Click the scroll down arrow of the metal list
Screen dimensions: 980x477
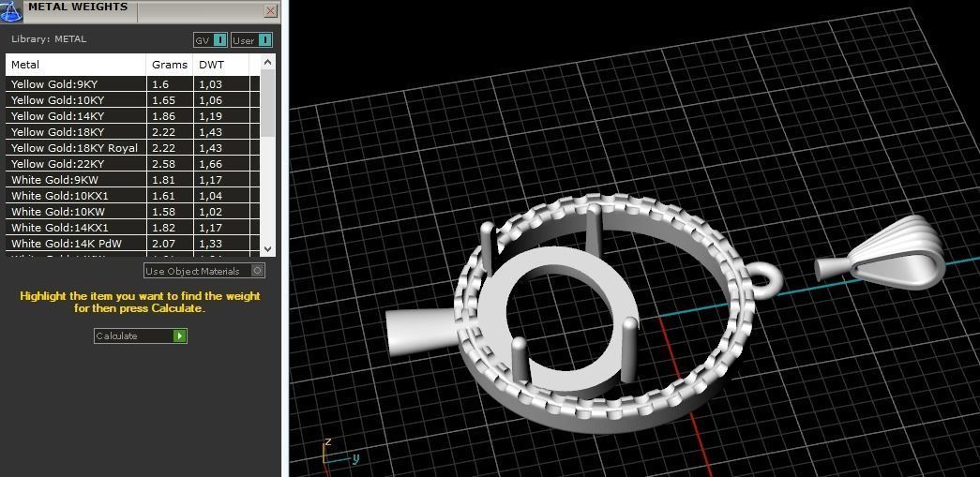click(x=267, y=248)
